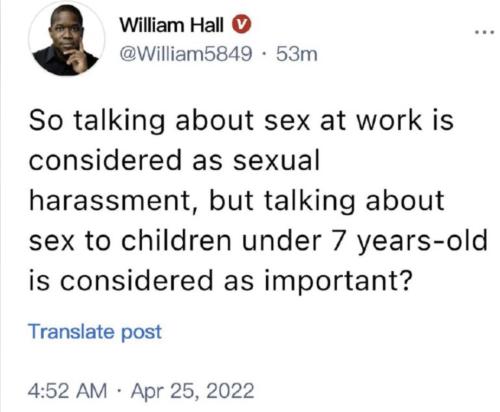Click the 53m relative timestamp
Screen dimensions: 500x412
tap(296, 54)
